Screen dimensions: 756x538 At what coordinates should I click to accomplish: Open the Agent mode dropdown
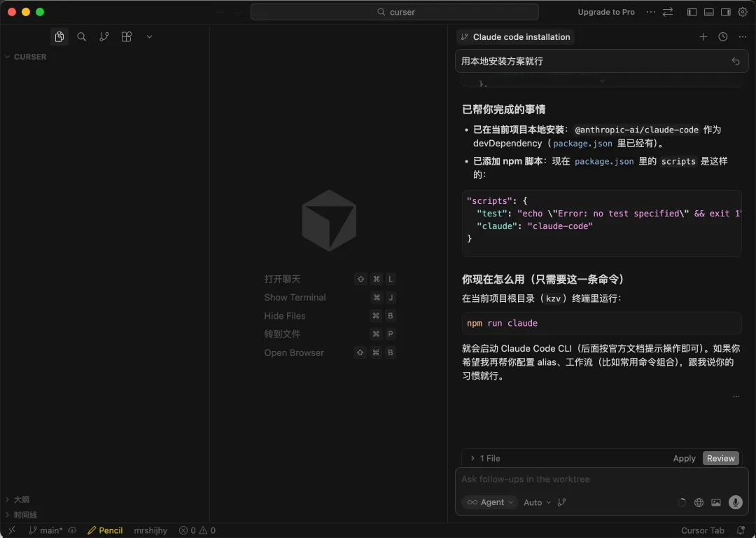(490, 502)
